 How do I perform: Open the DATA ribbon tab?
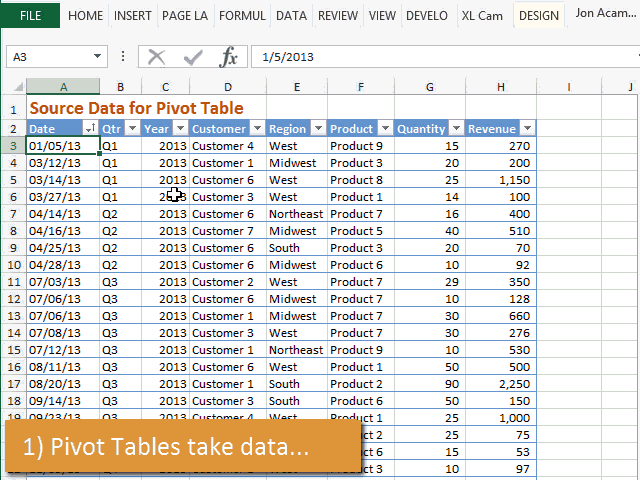[x=291, y=16]
